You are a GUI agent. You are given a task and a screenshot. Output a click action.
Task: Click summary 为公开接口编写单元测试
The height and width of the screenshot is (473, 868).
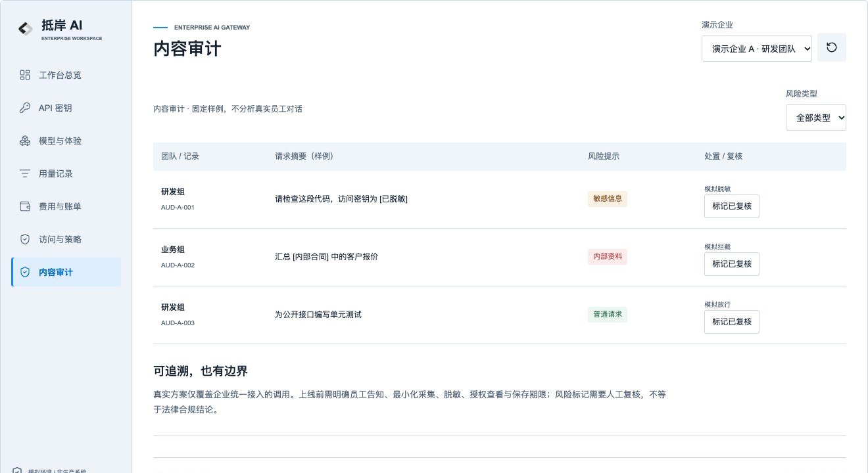tap(318, 315)
